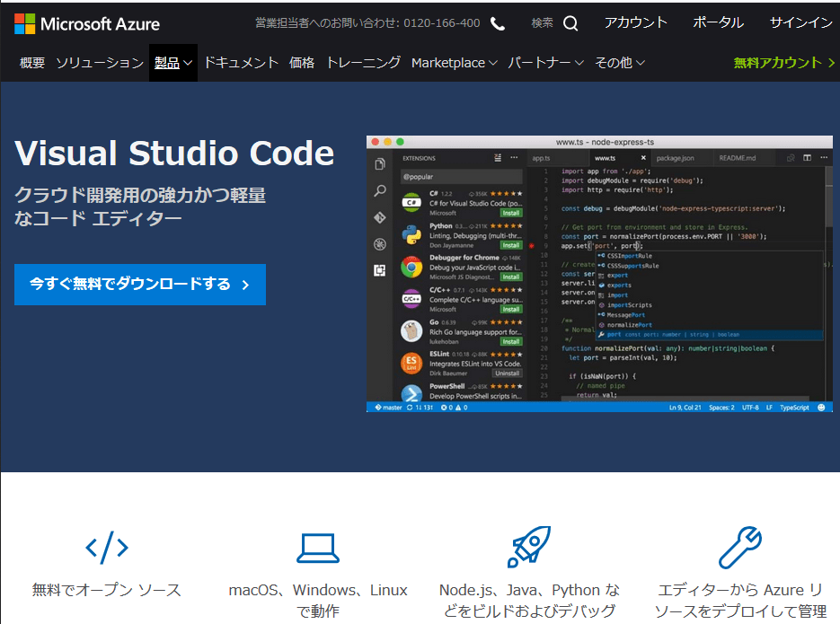Click the 営業担当者へのお問い合わせ phone text

(367, 23)
